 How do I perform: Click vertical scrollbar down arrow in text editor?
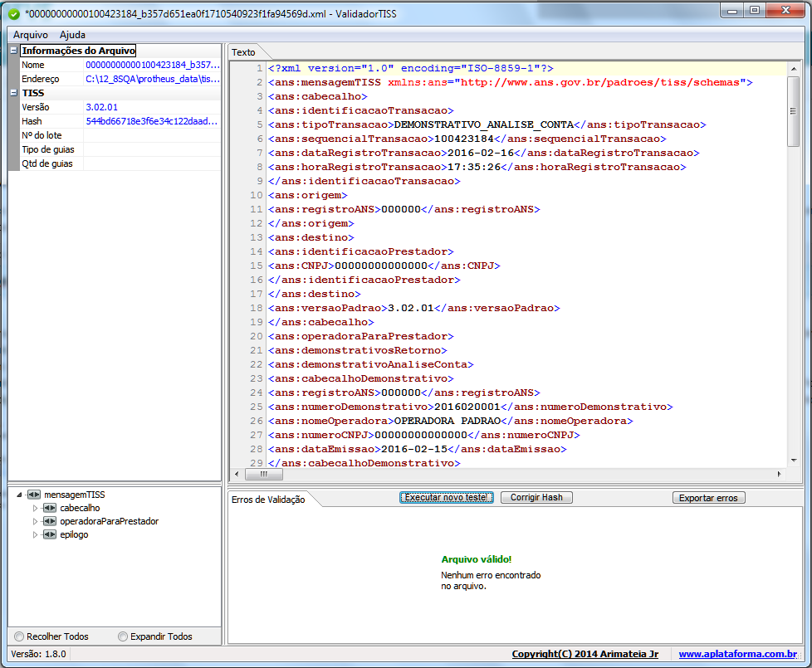click(794, 461)
